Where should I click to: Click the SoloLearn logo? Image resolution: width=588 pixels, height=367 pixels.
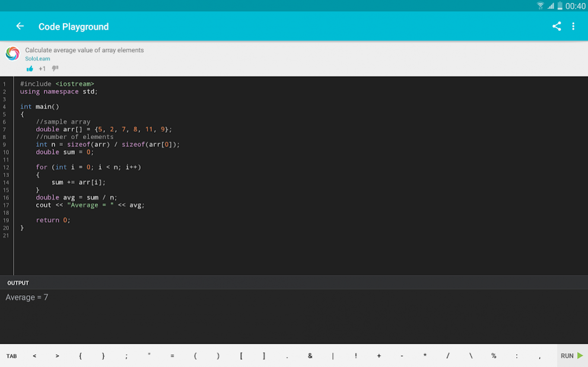[x=12, y=53]
